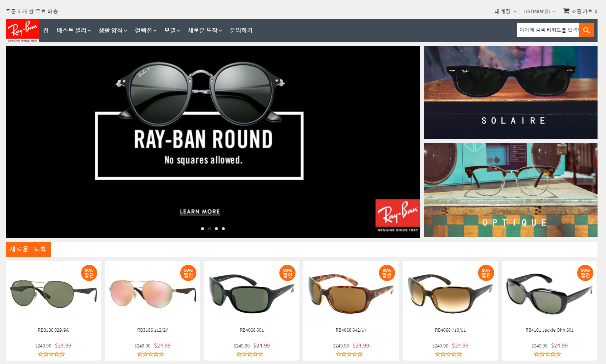Click the 90% discount badge on RB3536 112/2Y
Screen dimensions: 606x364
pos(188,273)
